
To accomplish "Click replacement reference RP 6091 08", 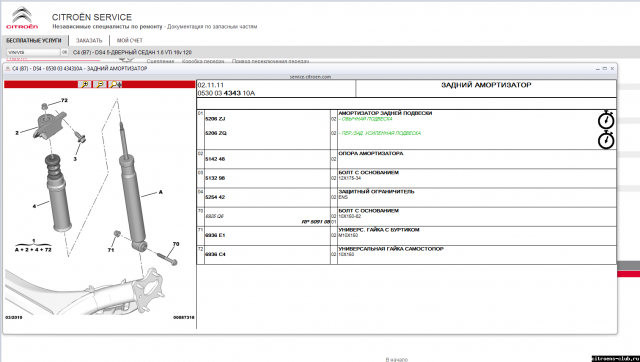I will 316,222.
